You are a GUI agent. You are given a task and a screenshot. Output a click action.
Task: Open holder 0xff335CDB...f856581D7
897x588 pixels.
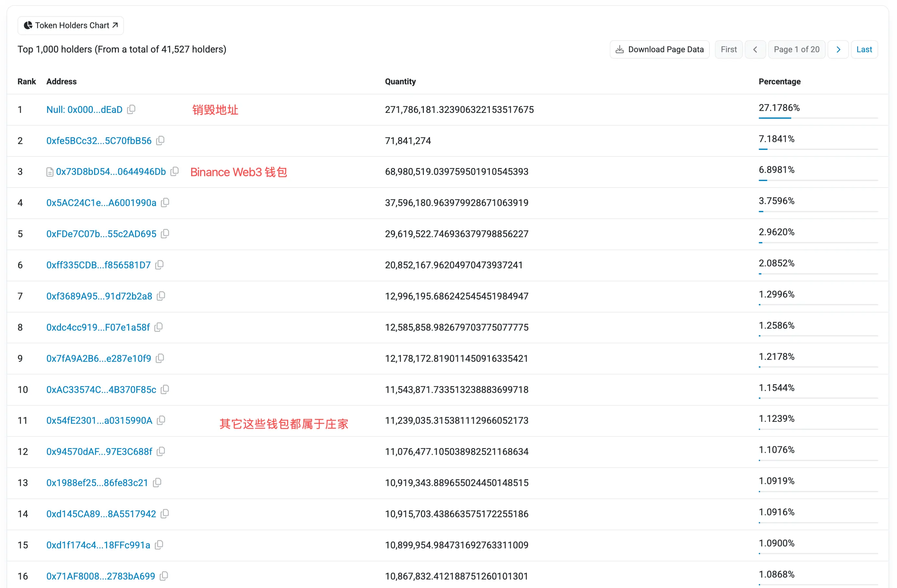pos(98,265)
